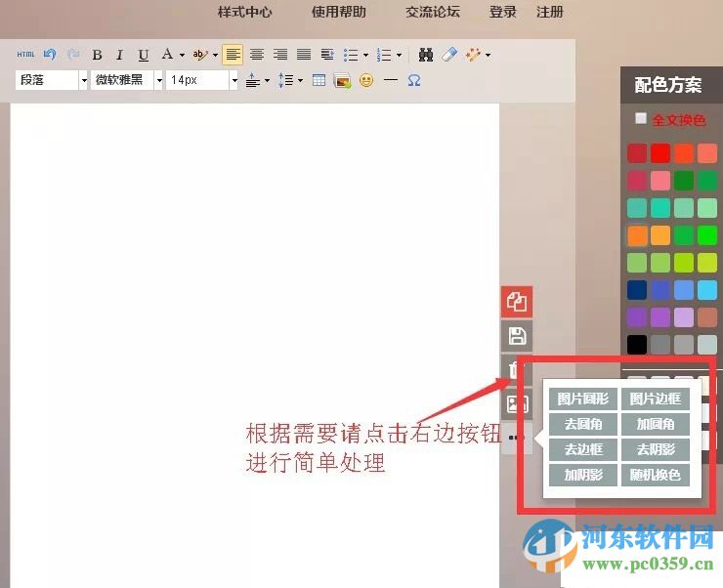The width and height of the screenshot is (723, 588).
Task: Pick the bright red color swatch
Action: pos(660,153)
